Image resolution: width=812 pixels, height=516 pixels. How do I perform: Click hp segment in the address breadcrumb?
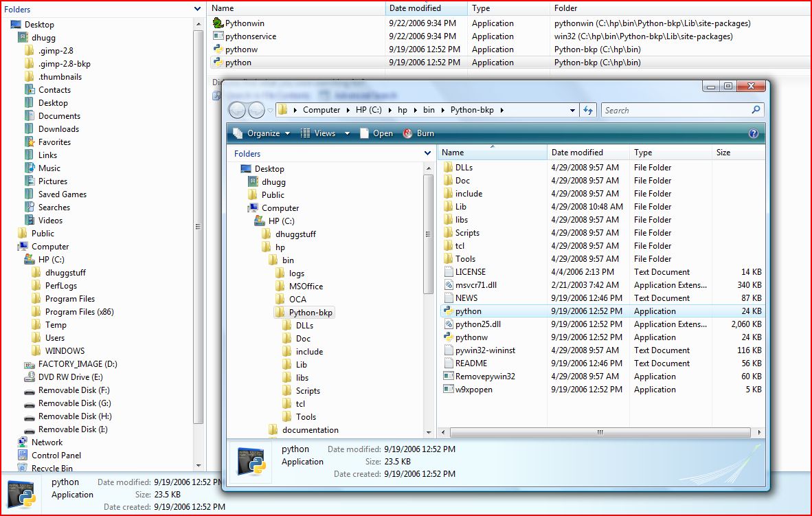point(403,110)
